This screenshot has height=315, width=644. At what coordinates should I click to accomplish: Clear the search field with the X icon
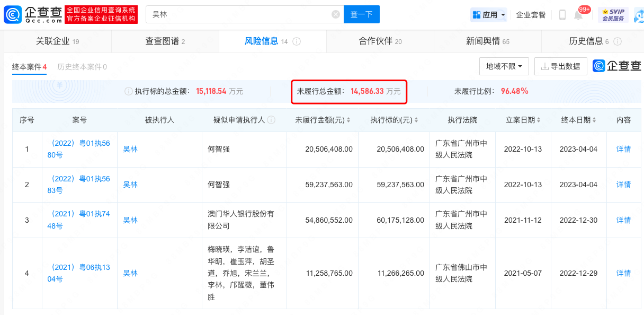tap(336, 14)
